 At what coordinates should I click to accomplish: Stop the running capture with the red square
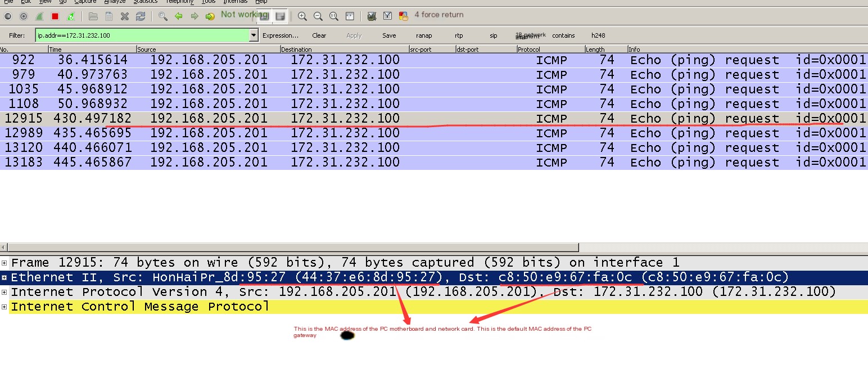55,16
